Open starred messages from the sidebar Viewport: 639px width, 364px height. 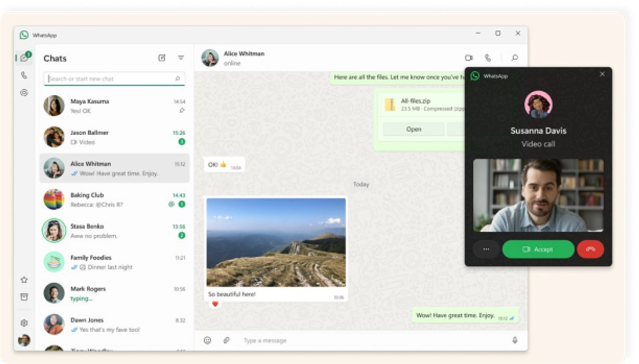(x=23, y=280)
